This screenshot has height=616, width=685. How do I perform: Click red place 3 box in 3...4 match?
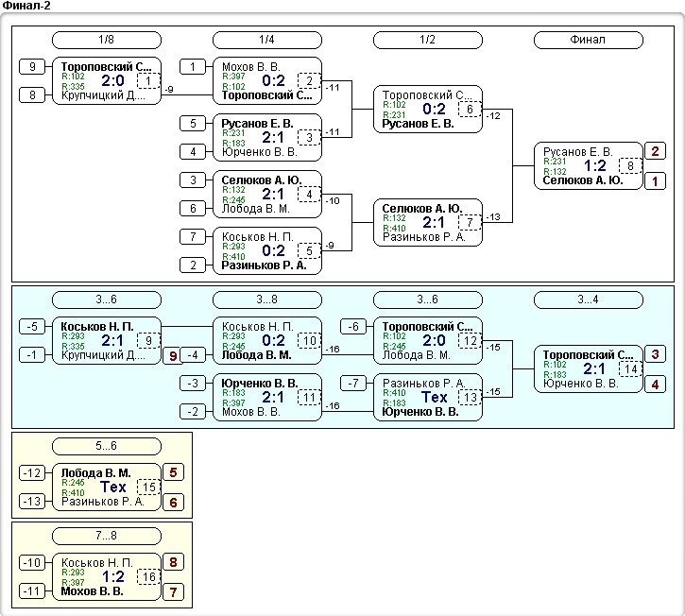pos(655,354)
